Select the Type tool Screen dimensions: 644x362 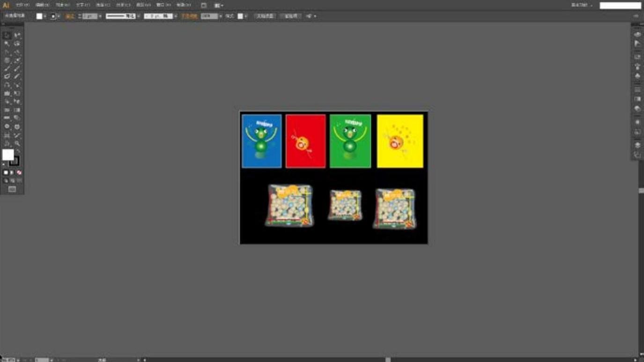tap(17, 52)
